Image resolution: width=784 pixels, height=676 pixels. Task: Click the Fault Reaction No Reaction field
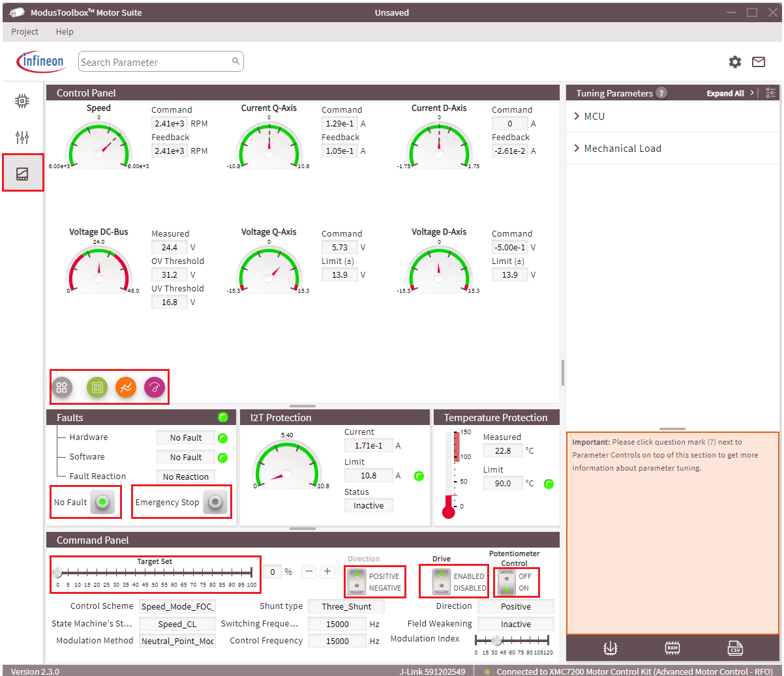186,477
